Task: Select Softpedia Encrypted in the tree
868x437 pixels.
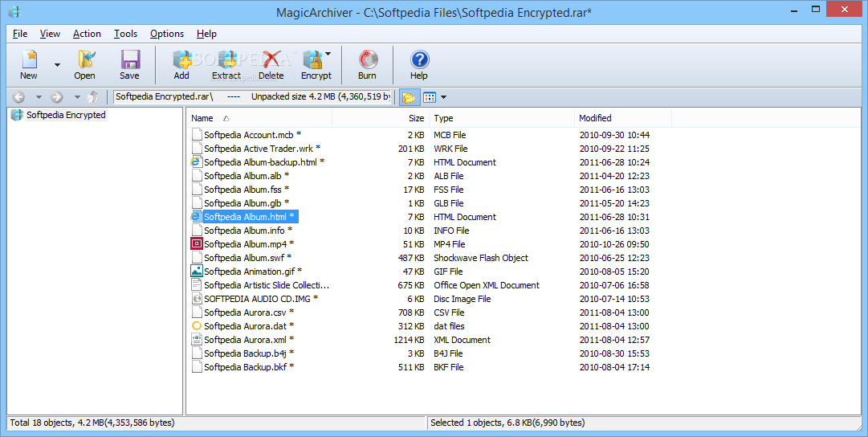Action: 66,115
